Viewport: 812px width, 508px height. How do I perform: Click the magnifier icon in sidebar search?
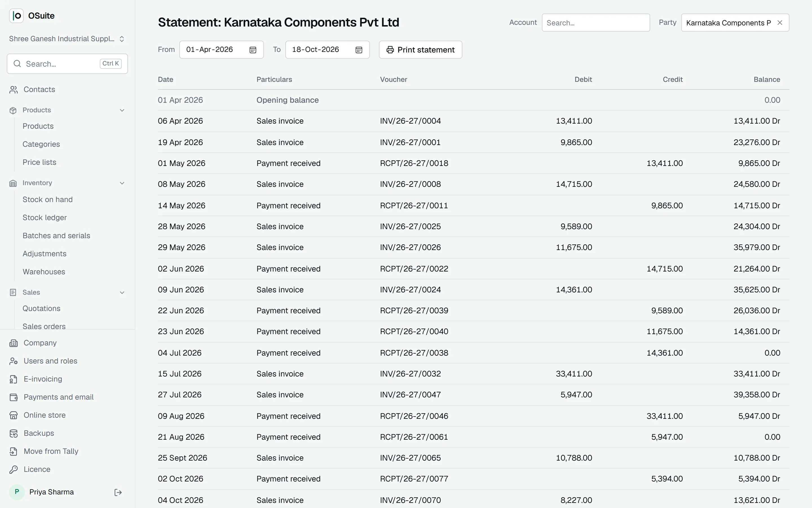pyautogui.click(x=17, y=64)
